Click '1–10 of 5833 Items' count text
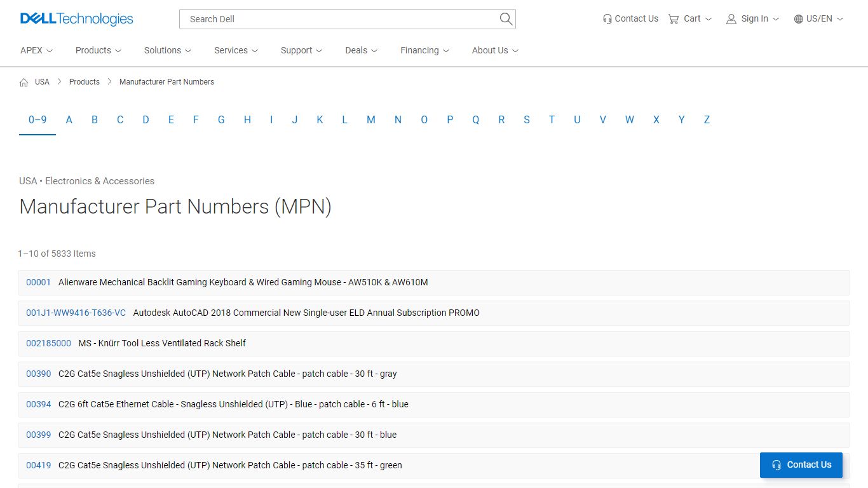This screenshot has width=868, height=488. pyautogui.click(x=57, y=254)
